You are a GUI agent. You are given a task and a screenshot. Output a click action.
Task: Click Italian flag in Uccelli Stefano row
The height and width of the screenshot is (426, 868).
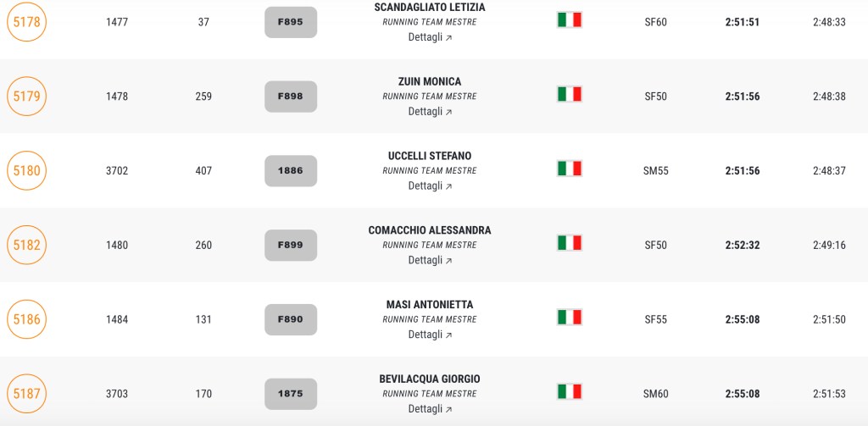pyautogui.click(x=569, y=169)
